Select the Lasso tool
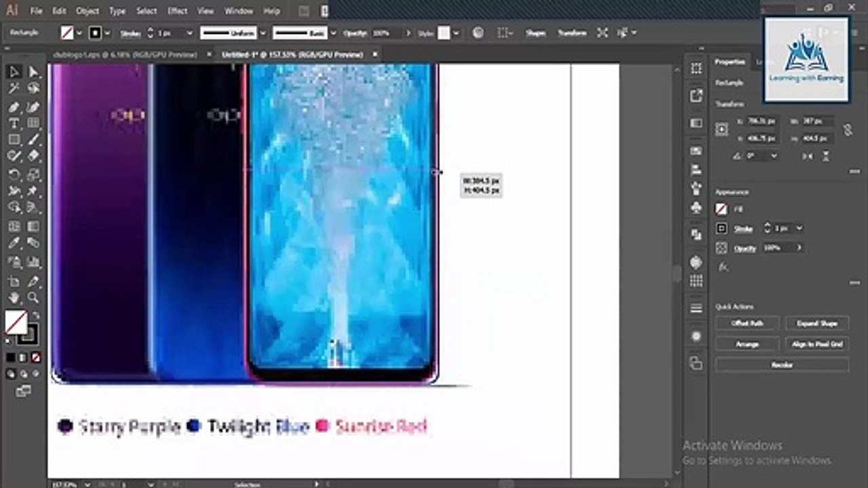Viewport: 868px width, 488px height. point(33,88)
